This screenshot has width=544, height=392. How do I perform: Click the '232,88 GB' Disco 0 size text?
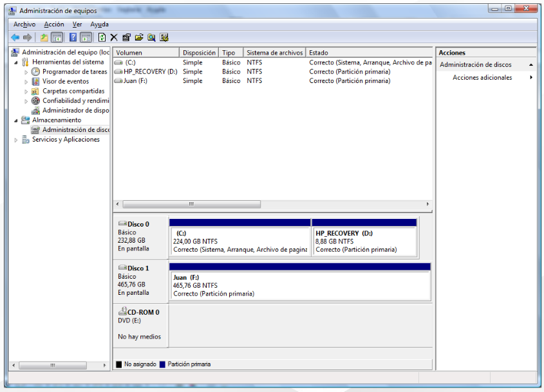pyautogui.click(x=131, y=240)
